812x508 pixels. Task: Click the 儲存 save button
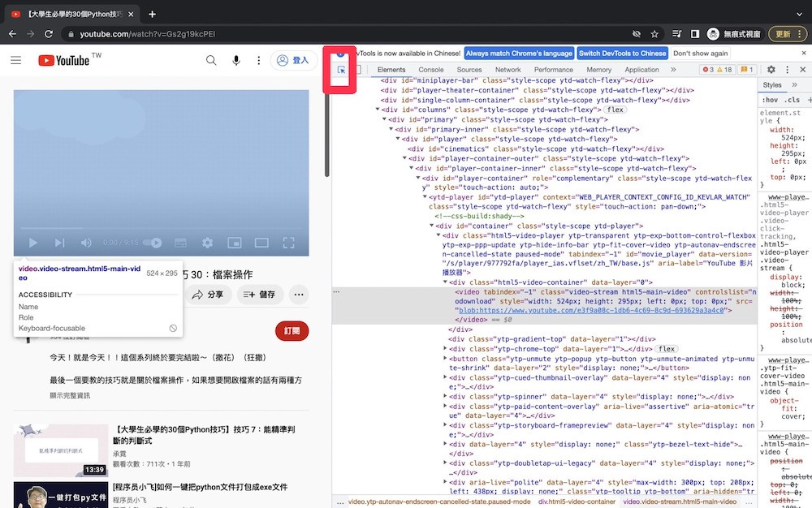tap(260, 295)
